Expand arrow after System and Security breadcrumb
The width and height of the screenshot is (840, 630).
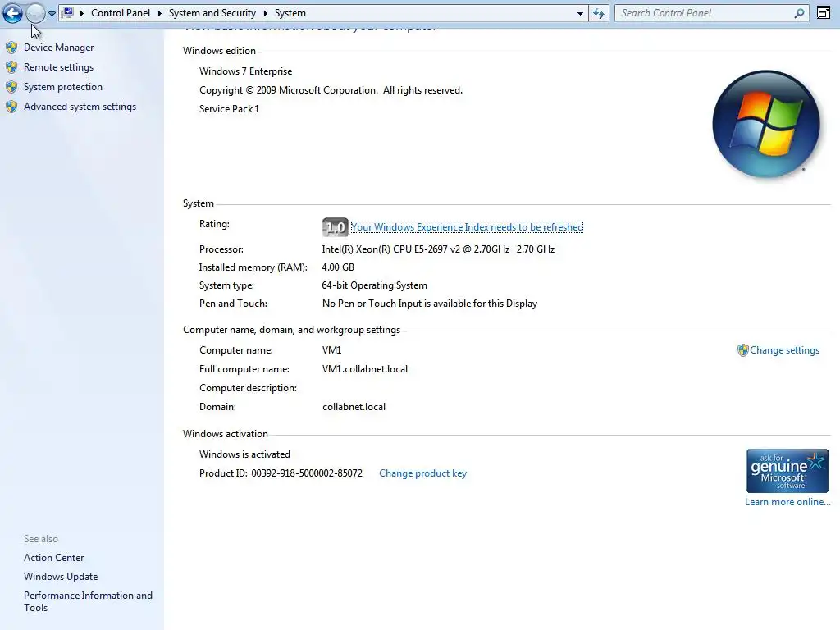coord(265,13)
